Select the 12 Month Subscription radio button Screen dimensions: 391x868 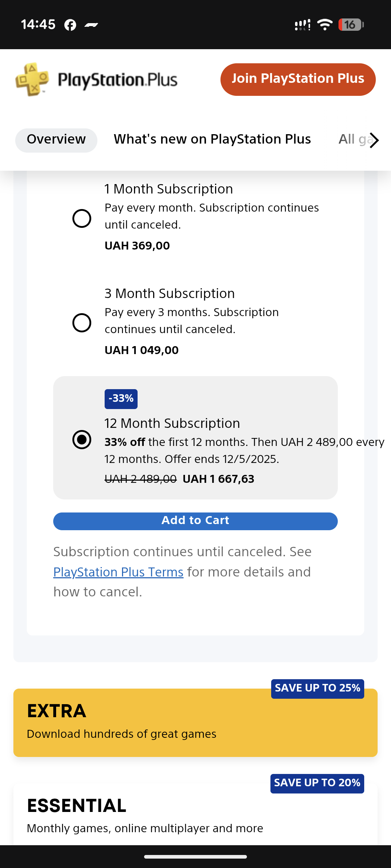[82, 439]
